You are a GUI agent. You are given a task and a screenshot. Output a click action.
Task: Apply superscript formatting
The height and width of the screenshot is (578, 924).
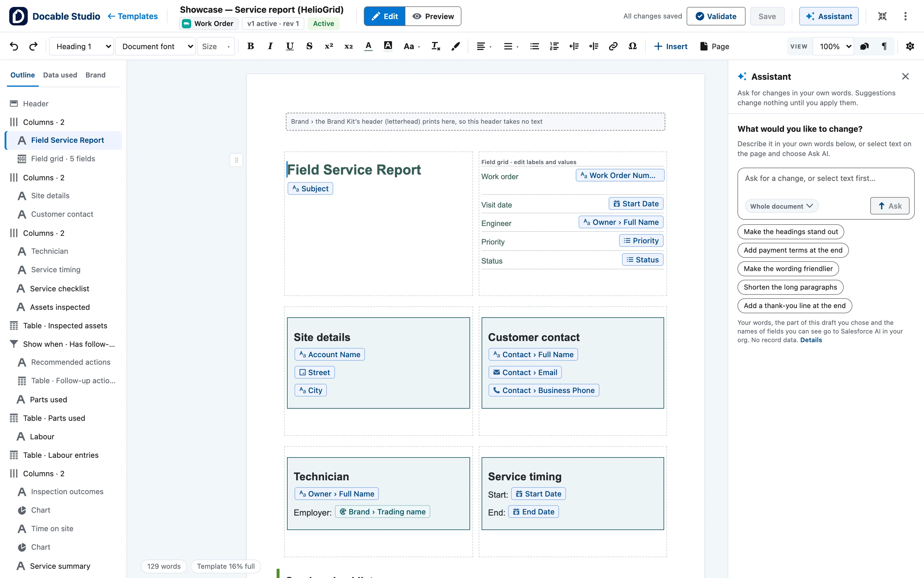(x=329, y=46)
